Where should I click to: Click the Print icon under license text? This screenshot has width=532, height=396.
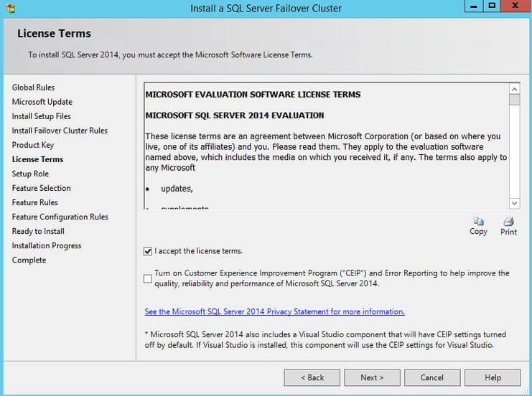click(508, 222)
